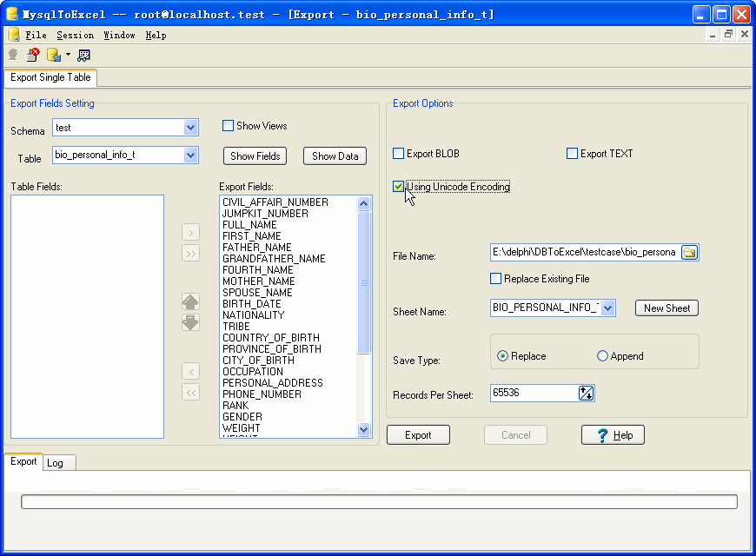Click the Export button
The image size is (756, 556).
(418, 435)
